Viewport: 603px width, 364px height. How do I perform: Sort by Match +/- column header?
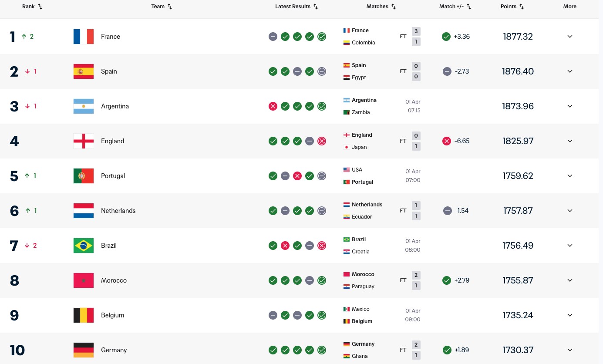pyautogui.click(x=455, y=7)
